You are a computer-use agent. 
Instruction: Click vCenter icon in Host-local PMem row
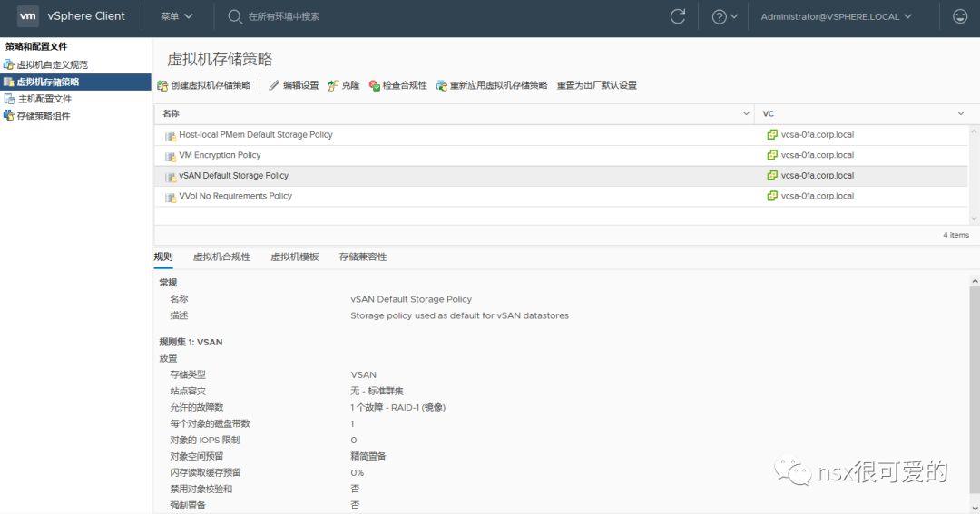[x=772, y=134]
